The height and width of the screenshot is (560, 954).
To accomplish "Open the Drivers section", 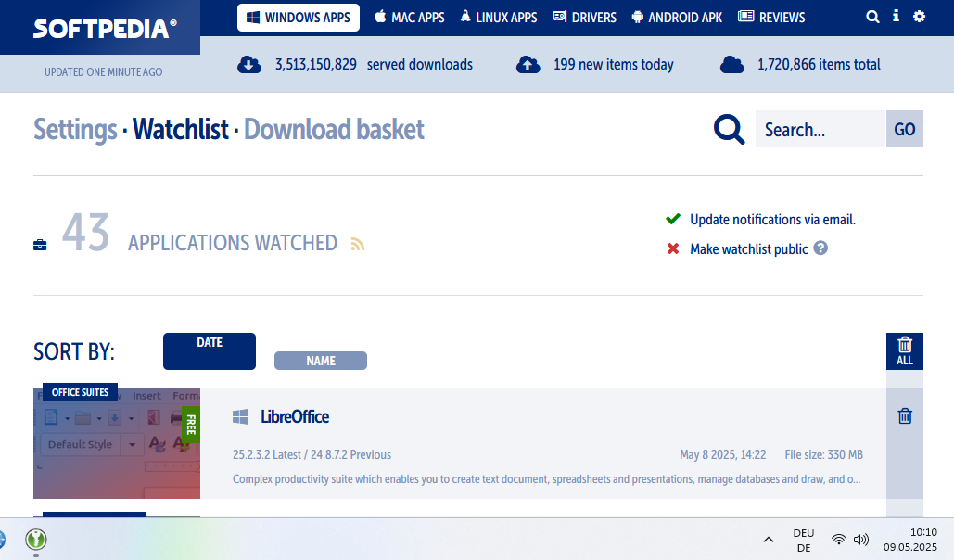I will 585,18.
